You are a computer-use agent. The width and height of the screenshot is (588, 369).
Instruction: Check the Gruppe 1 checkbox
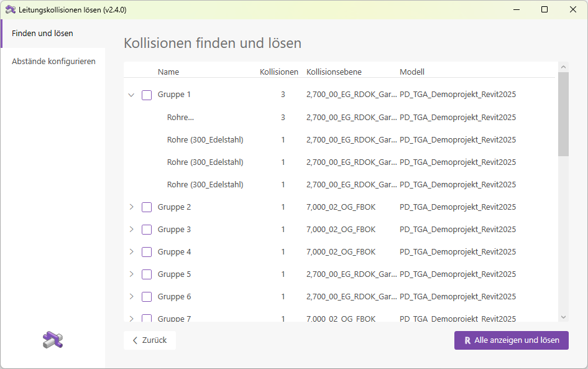click(147, 95)
